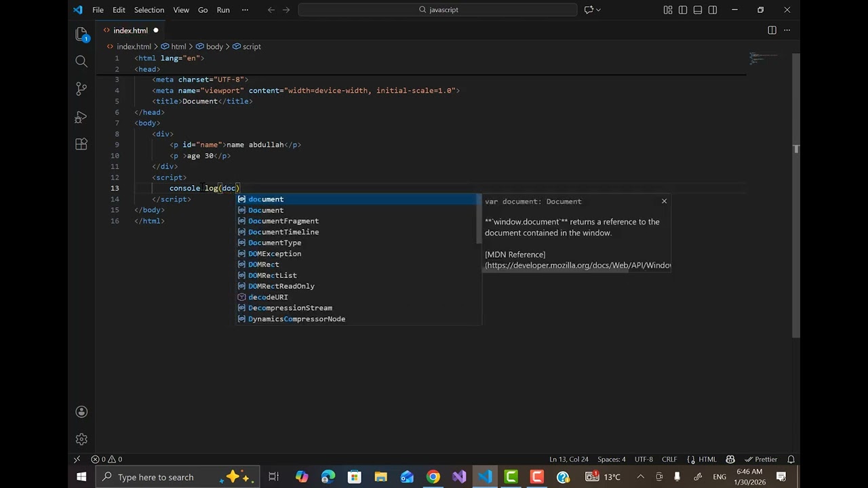This screenshot has width=868, height=488.
Task: Click the editor minimap
Action: point(764,58)
